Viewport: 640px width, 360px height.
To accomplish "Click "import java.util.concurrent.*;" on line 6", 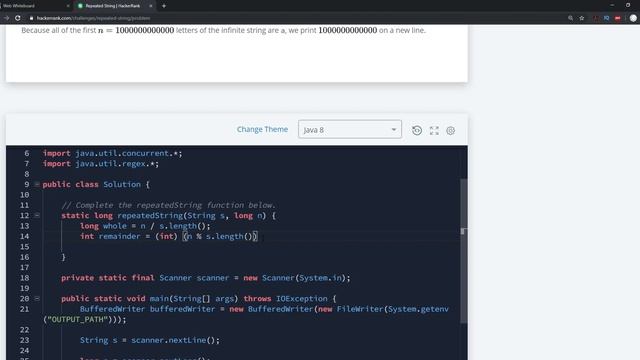I will (112, 153).
